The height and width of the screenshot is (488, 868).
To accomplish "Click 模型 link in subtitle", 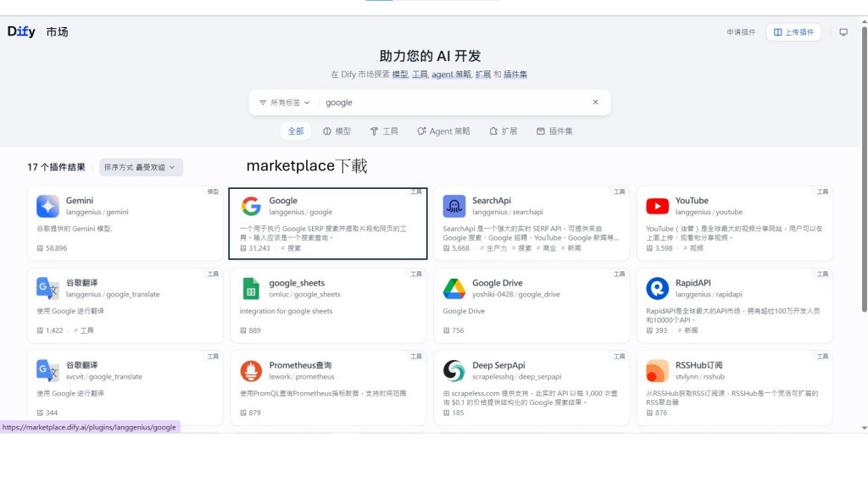I will click(400, 75).
